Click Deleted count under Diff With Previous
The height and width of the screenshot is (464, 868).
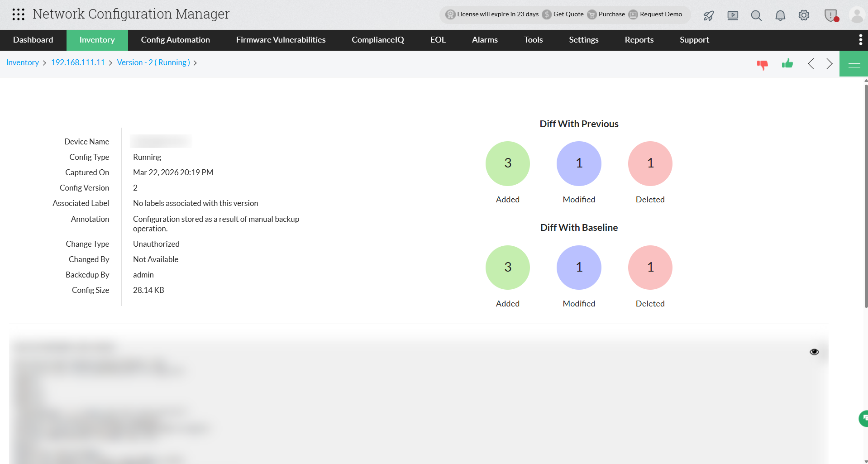[650, 163]
